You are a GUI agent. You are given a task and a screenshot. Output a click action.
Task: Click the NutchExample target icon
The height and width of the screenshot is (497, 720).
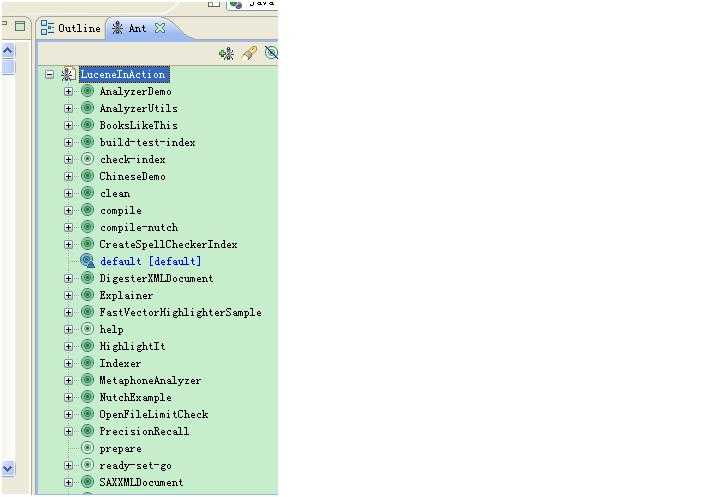87,397
